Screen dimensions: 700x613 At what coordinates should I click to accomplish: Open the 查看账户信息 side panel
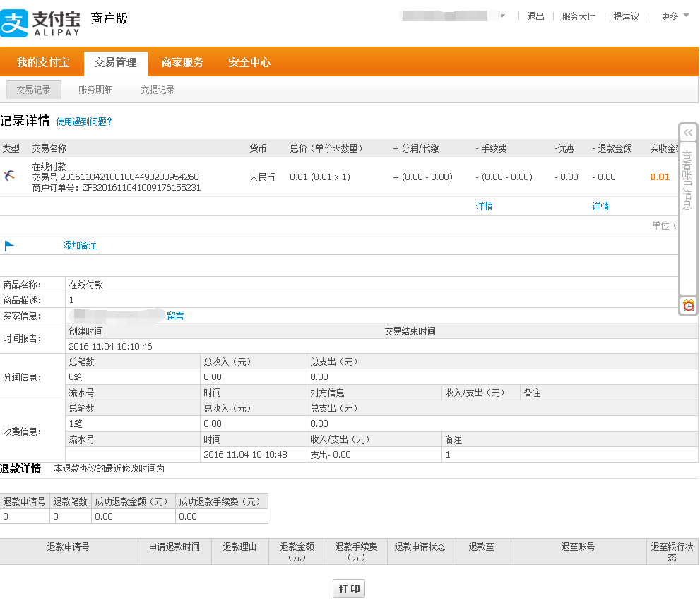687,180
